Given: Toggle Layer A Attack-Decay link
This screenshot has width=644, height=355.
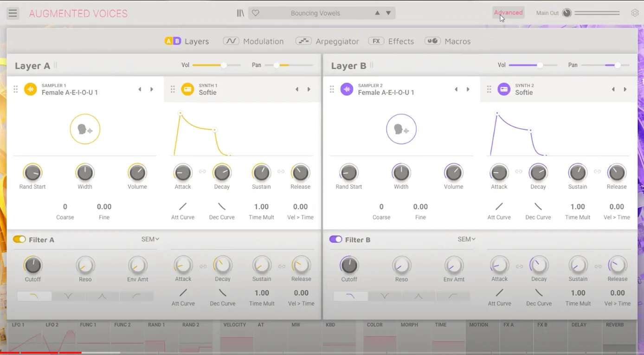Looking at the screenshot, I should [202, 172].
